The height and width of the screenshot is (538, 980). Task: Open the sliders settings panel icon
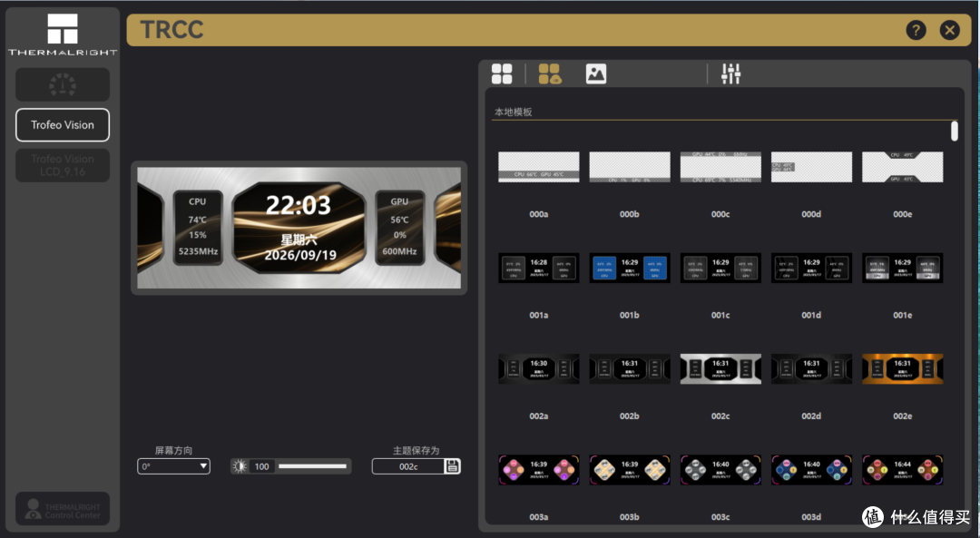tap(730, 73)
